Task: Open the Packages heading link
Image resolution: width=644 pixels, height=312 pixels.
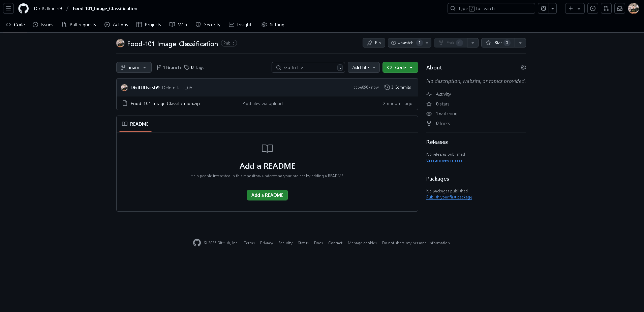Action: tap(438, 179)
